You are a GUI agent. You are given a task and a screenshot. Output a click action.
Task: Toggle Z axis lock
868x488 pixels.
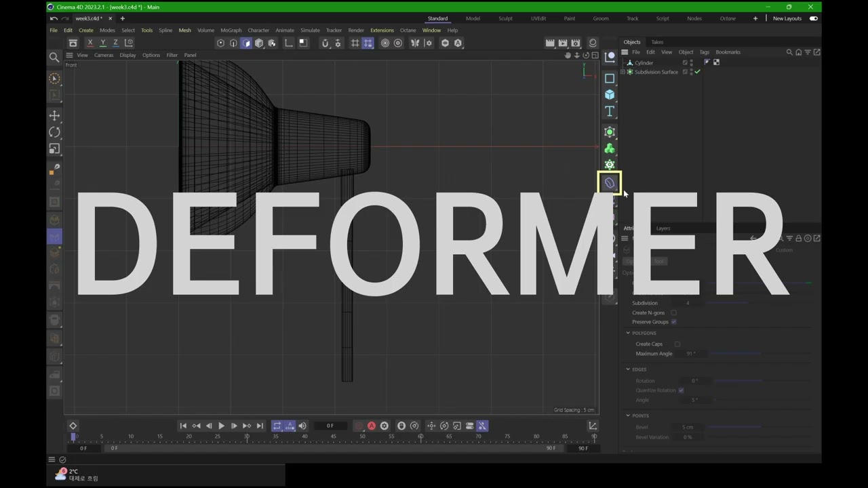point(115,43)
